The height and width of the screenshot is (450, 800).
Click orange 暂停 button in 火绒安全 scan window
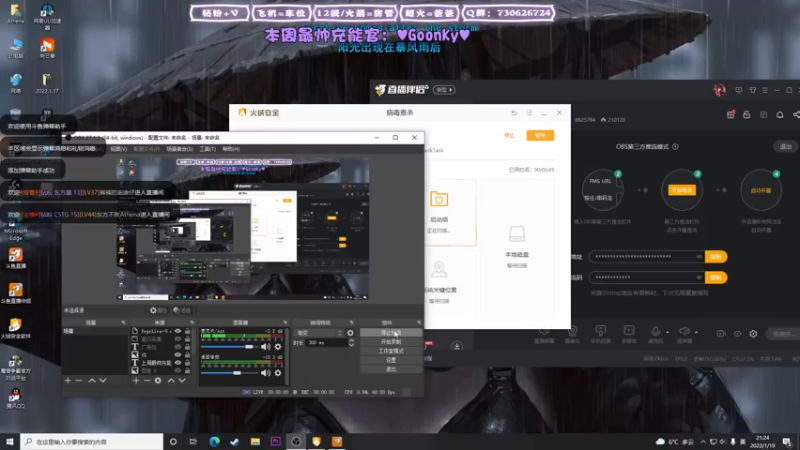coord(540,135)
